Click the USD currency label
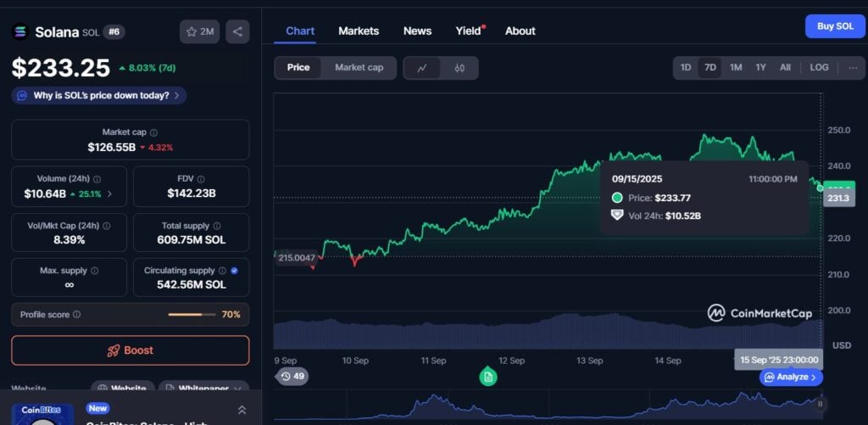868x425 pixels. point(842,345)
